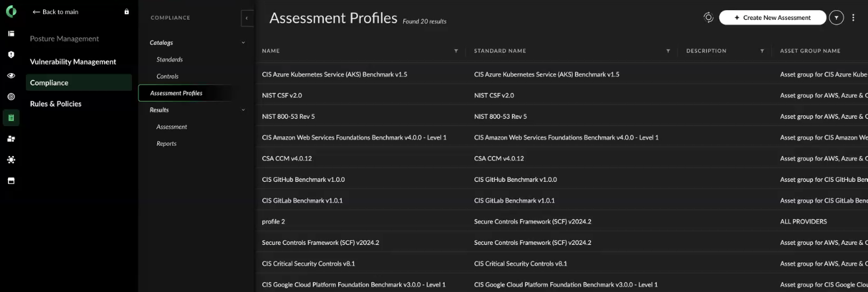Image resolution: width=868 pixels, height=292 pixels.
Task: Click standard name cell in profile 2 row
Action: click(x=532, y=222)
